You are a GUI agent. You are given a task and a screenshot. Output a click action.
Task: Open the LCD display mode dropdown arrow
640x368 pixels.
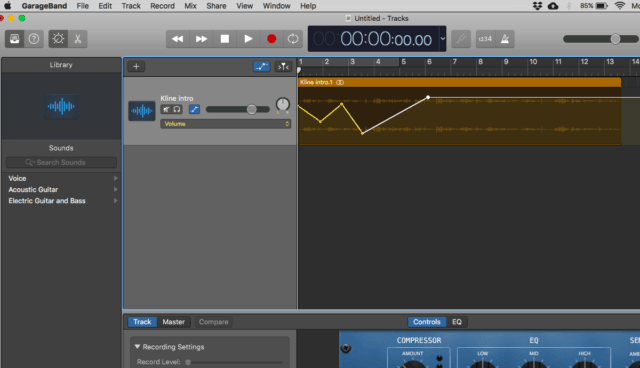[x=443, y=39]
